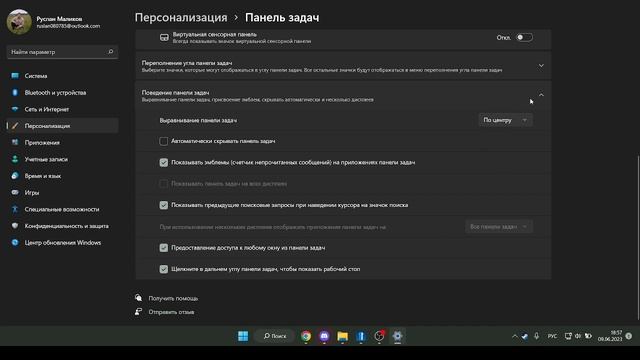Click the settings page vertical scrollbar

point(638,237)
